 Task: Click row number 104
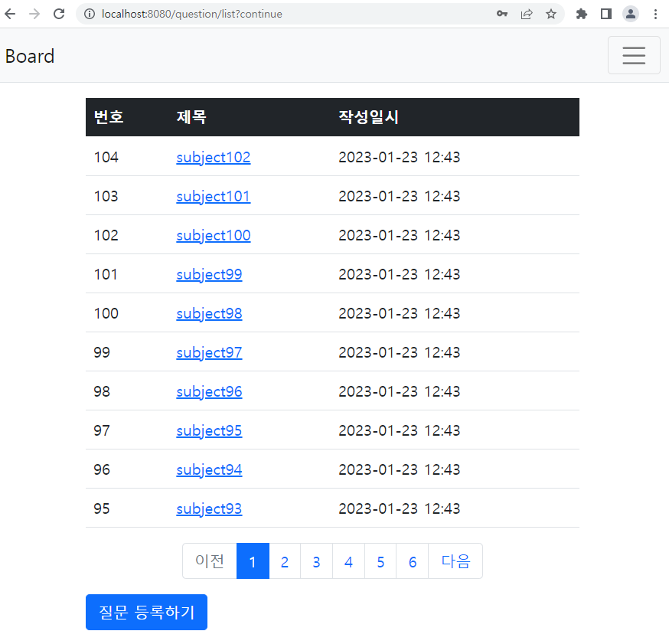106,157
